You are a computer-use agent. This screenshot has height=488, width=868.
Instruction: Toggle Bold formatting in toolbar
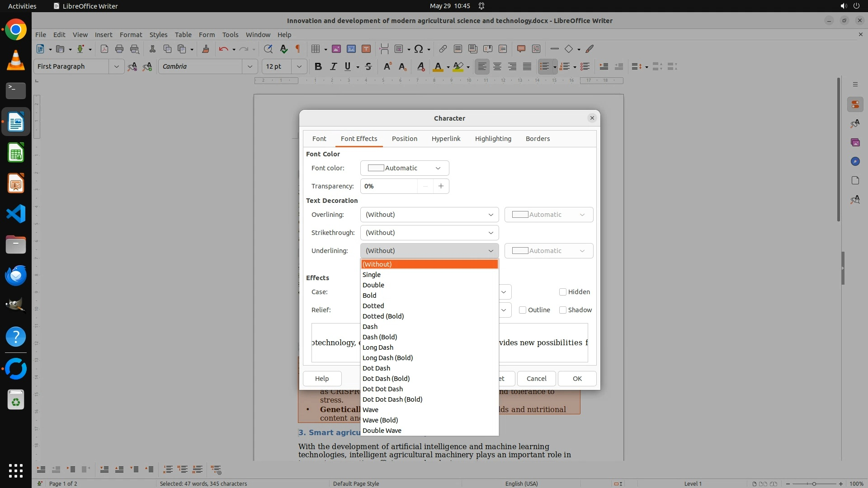point(318,66)
